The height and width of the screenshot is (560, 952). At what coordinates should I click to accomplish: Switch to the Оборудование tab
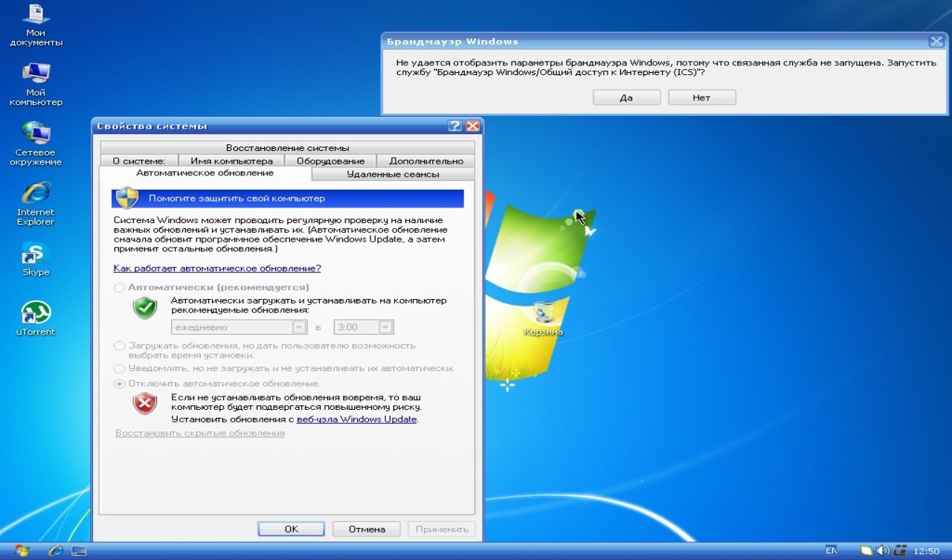(x=330, y=161)
